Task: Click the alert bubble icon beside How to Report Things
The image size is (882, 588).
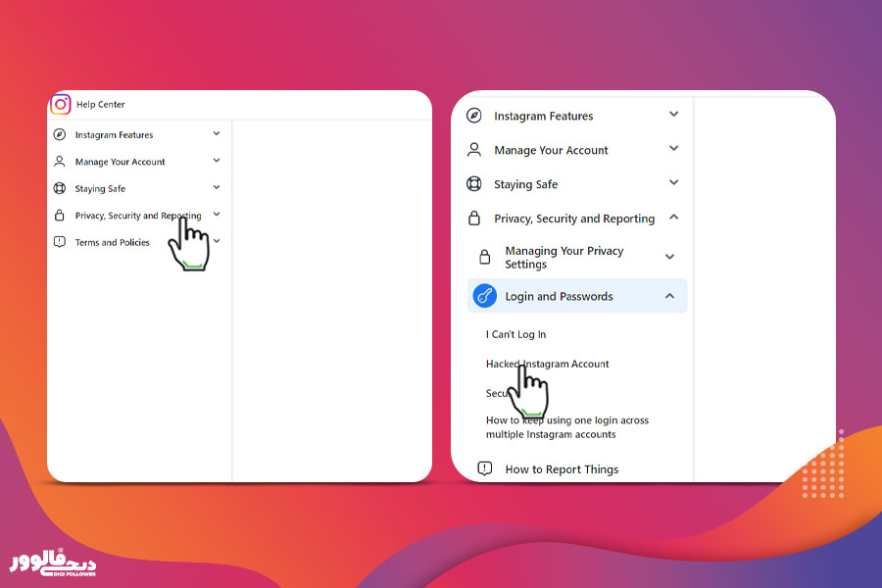Action: click(x=484, y=468)
